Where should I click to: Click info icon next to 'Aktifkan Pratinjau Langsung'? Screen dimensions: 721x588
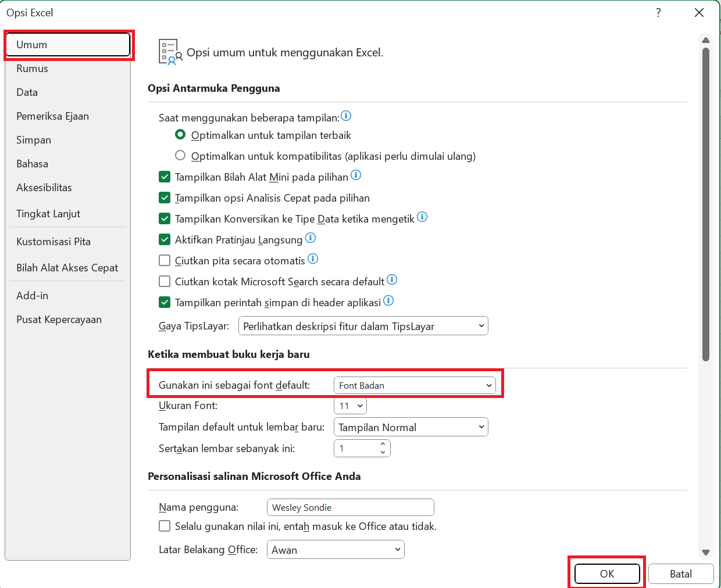click(310, 238)
